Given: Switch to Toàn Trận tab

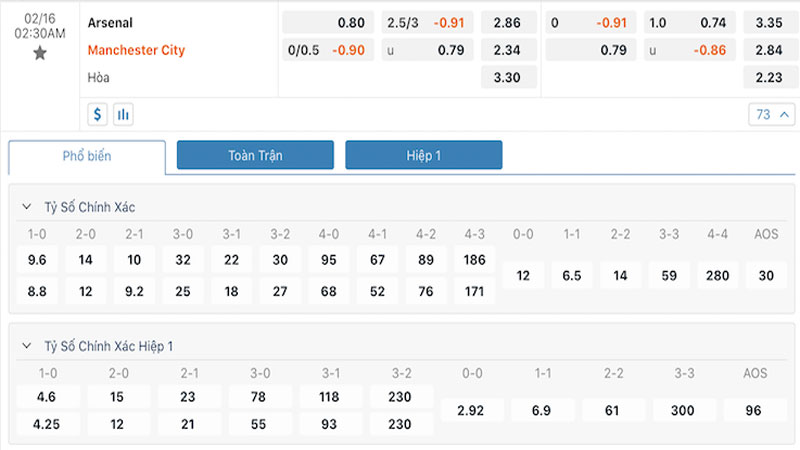Looking at the screenshot, I should 255,155.
